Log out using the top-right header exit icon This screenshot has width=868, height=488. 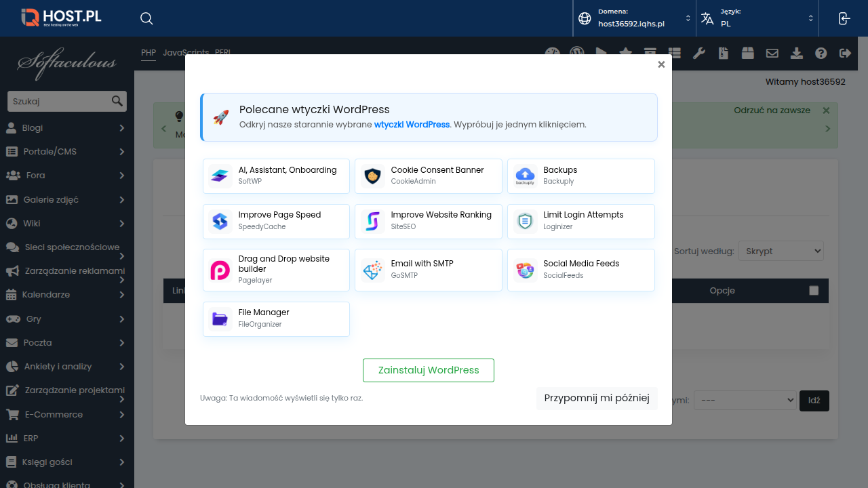coord(844,18)
